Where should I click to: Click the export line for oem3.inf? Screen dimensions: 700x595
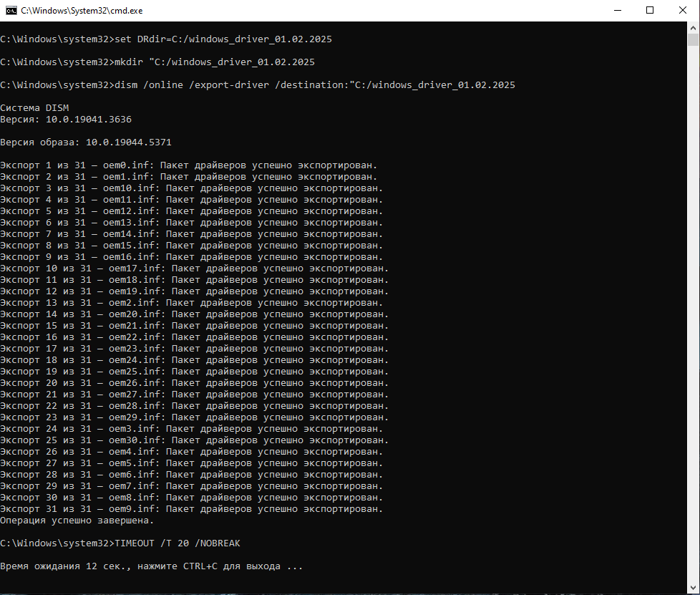[x=192, y=429]
